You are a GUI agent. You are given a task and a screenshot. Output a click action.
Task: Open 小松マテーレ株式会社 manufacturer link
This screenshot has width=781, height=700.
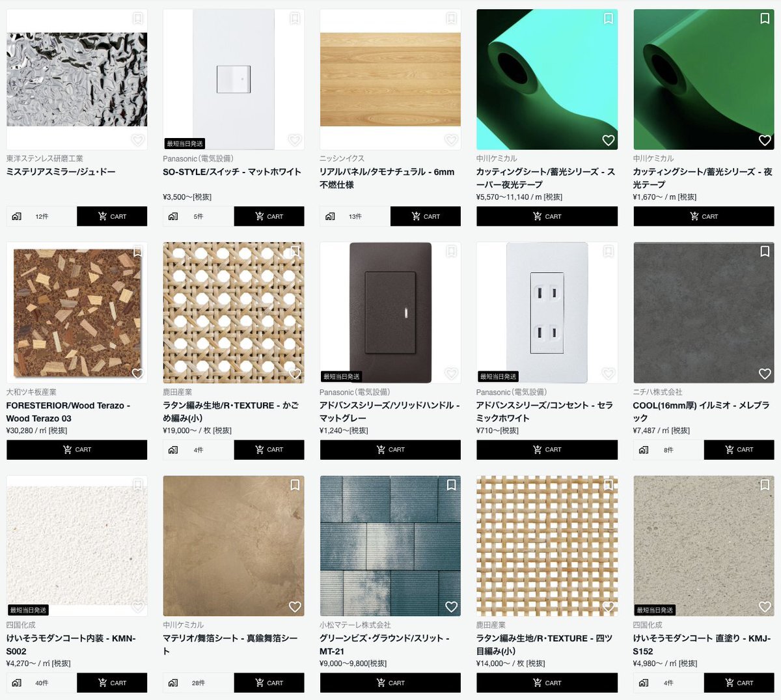coord(355,625)
